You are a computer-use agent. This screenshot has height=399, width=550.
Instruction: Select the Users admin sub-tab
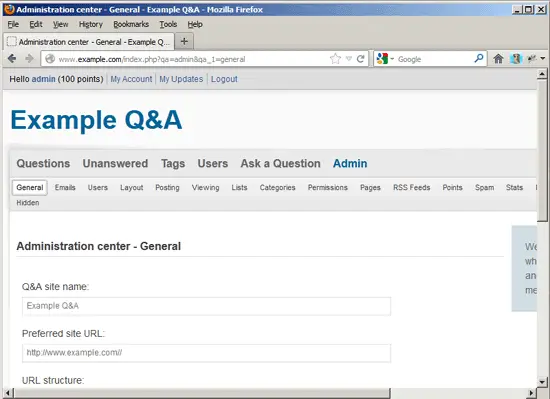tap(98, 188)
